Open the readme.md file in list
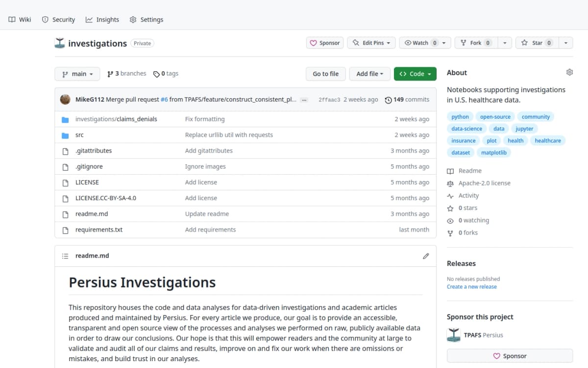This screenshot has height=368, width=588. (92, 213)
